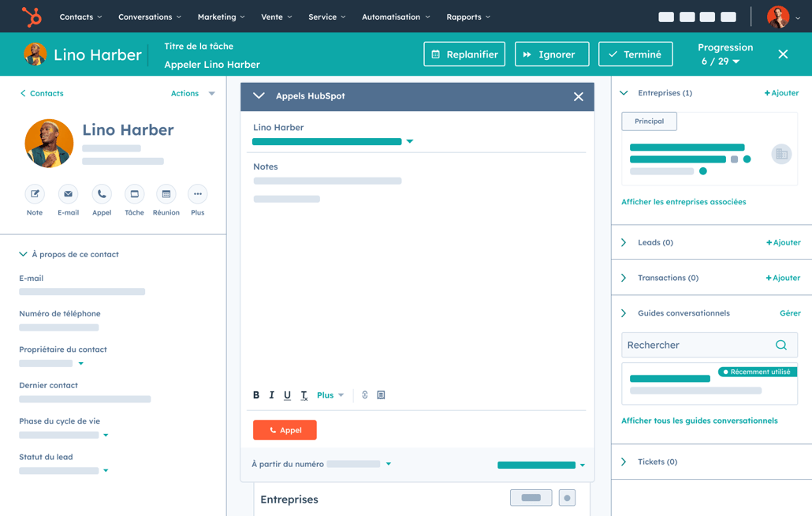
Task: Click the E-mail envelope icon
Action: coord(68,194)
